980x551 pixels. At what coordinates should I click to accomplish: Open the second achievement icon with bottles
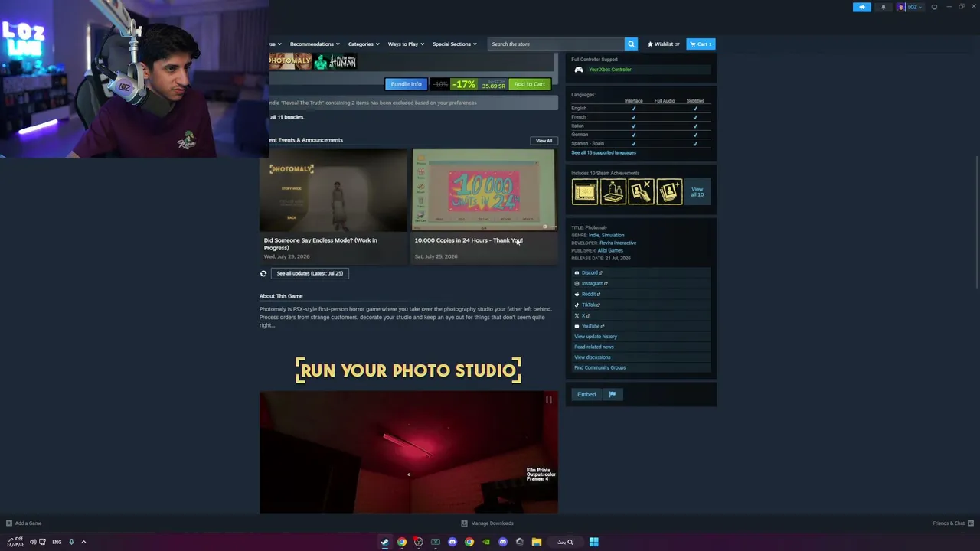(x=612, y=191)
